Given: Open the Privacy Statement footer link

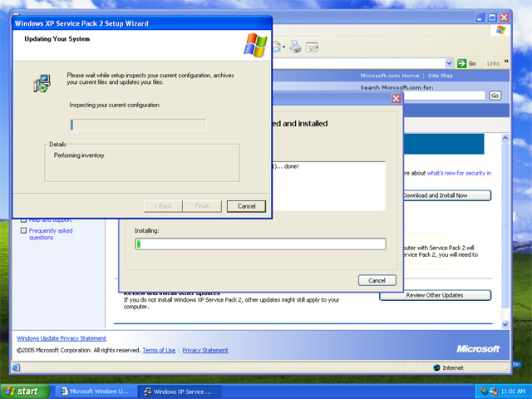Looking at the screenshot, I should pyautogui.click(x=205, y=350).
